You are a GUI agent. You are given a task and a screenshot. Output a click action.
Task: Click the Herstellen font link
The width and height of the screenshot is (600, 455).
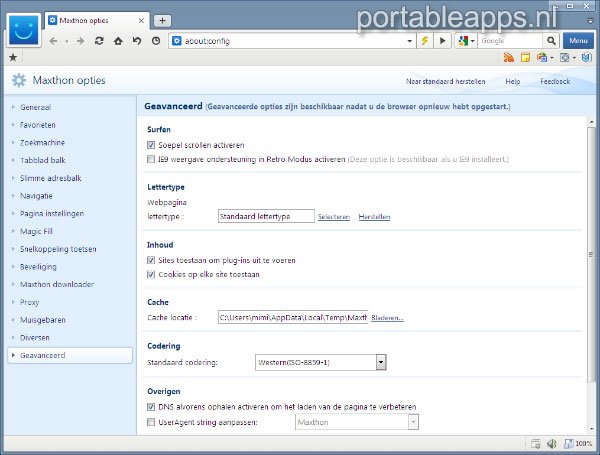tap(374, 217)
